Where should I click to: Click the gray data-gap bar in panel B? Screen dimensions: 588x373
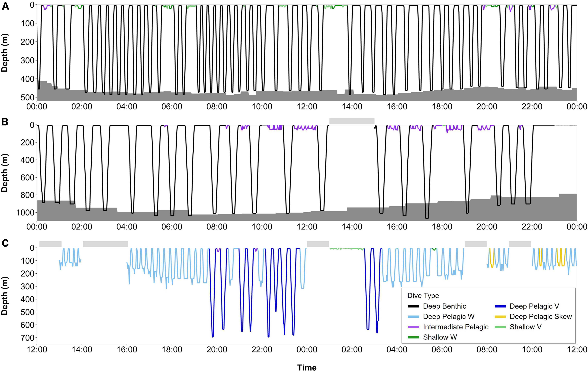pos(352,121)
